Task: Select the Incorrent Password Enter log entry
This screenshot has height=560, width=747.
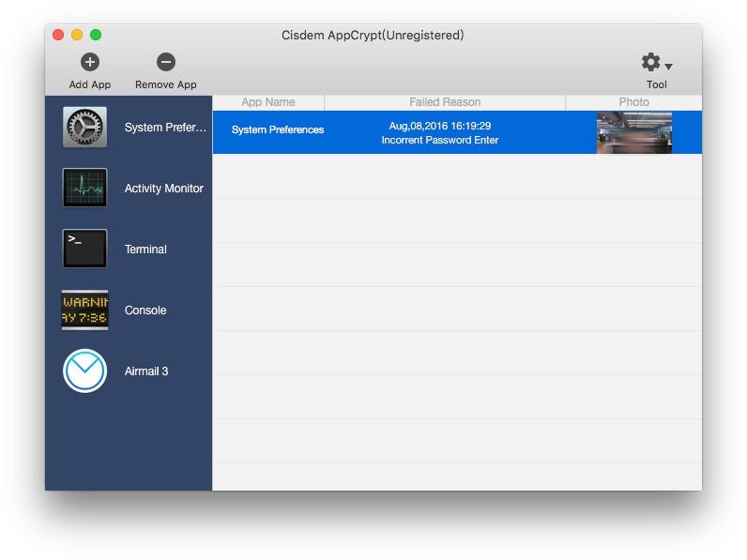Action: [440, 140]
